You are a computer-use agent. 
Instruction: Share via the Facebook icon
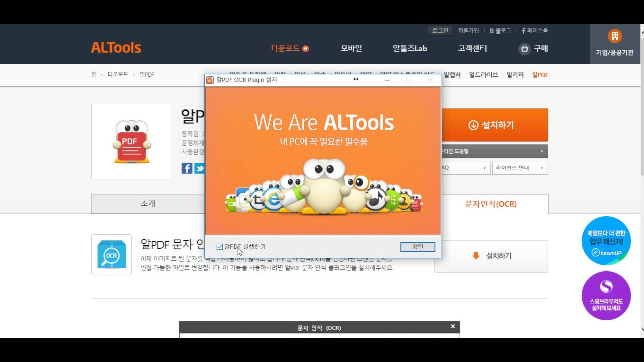[187, 168]
